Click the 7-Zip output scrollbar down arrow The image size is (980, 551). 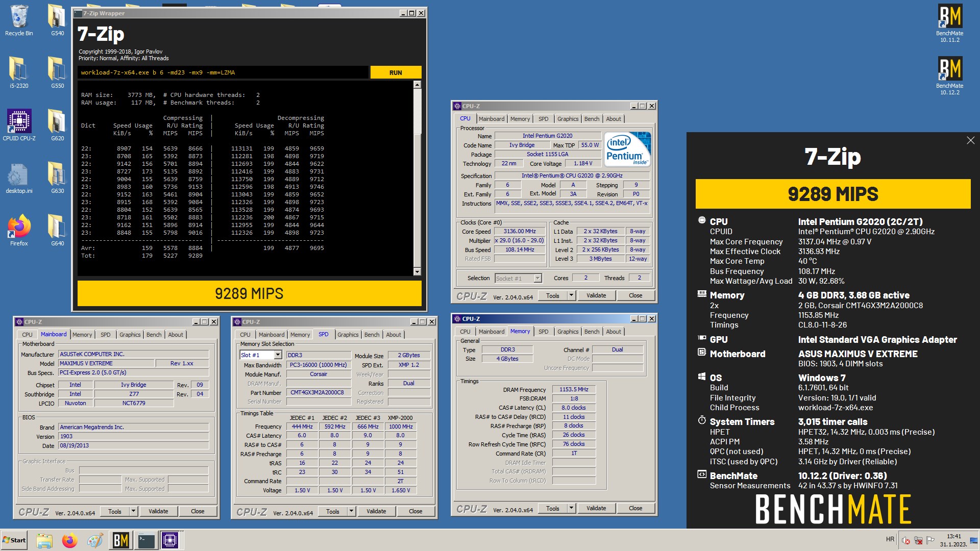pos(417,272)
